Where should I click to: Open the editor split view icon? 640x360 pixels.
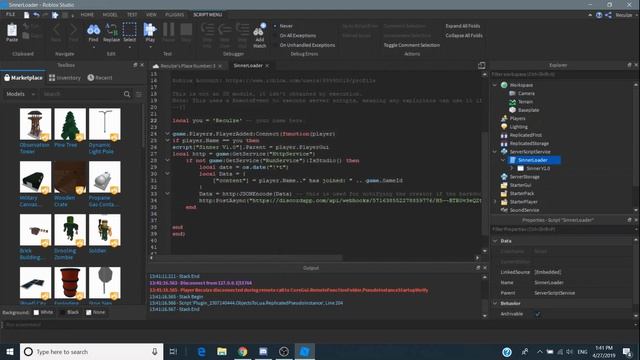point(482,65)
